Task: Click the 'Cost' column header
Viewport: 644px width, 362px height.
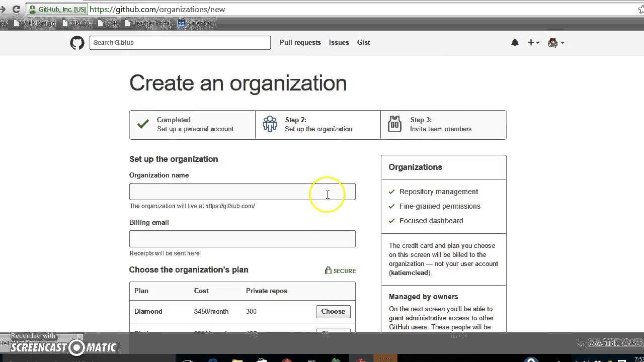Action: click(x=201, y=291)
